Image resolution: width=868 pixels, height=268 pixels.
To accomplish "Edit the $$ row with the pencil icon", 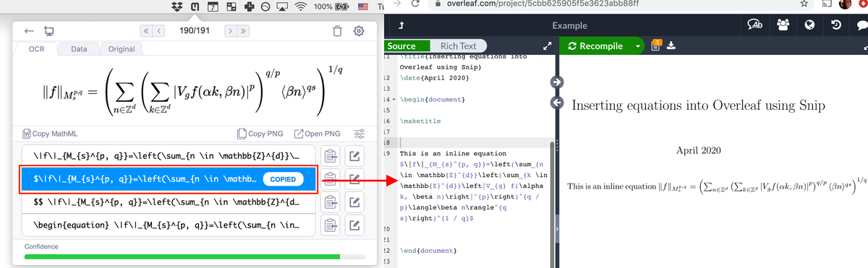I will coord(354,202).
